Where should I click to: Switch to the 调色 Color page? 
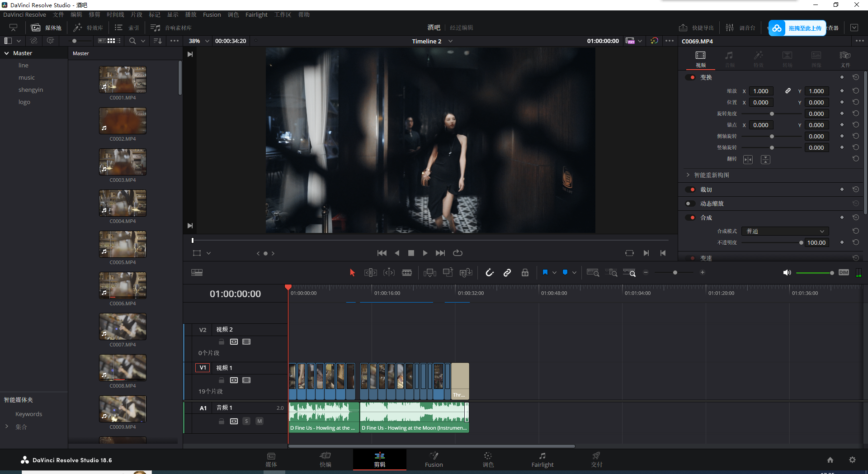click(x=488, y=460)
